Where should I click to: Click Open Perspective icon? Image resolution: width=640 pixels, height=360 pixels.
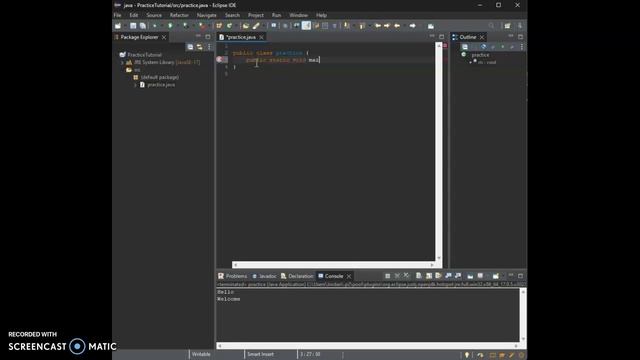(507, 26)
